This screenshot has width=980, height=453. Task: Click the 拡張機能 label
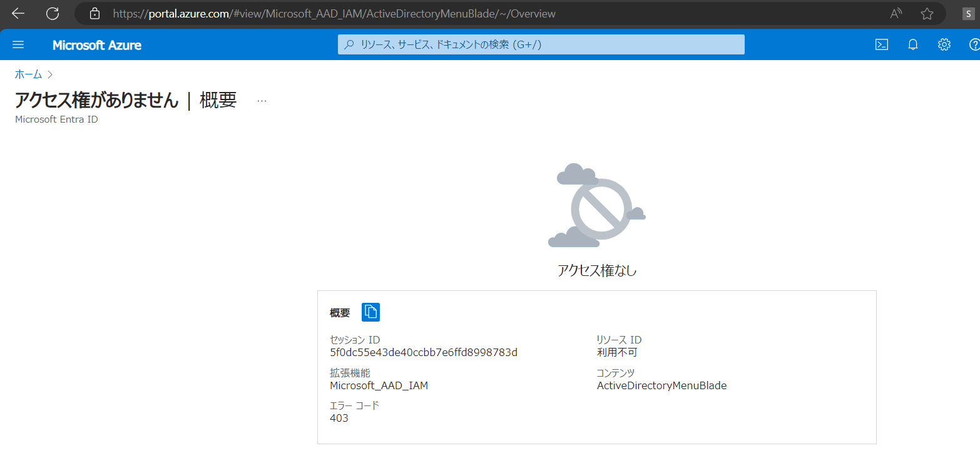(350, 373)
